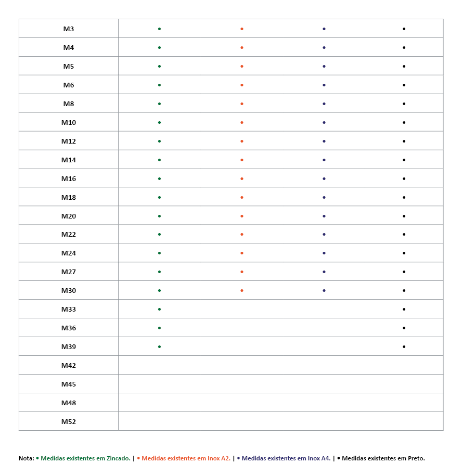Click 'Medidas existentes em Preto' legend text

[x=383, y=458]
